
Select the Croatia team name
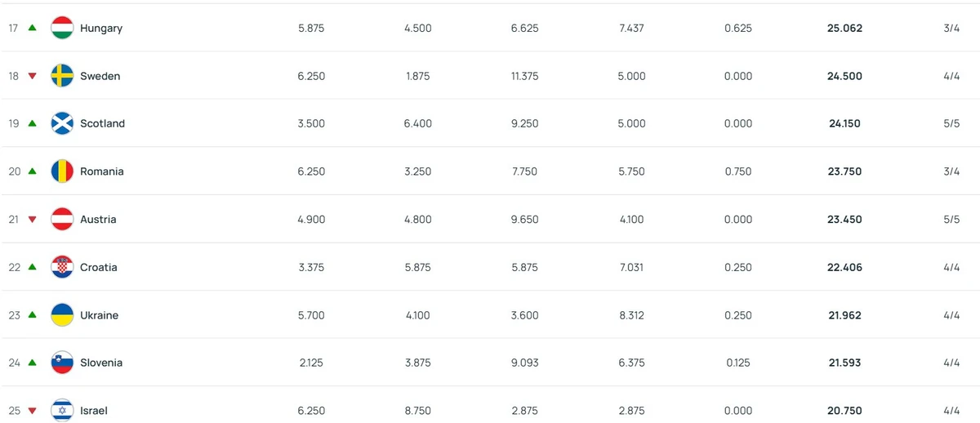[x=99, y=267]
